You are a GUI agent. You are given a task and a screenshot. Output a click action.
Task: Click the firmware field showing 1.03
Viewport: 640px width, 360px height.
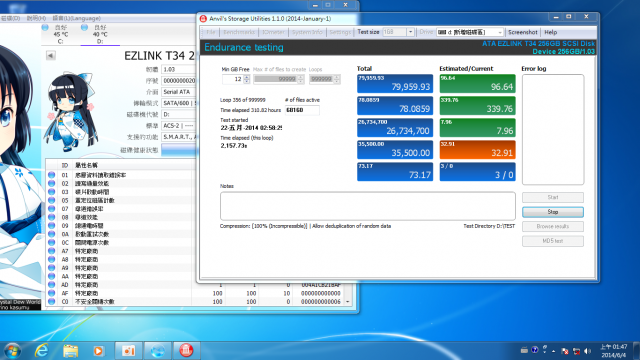click(179, 69)
